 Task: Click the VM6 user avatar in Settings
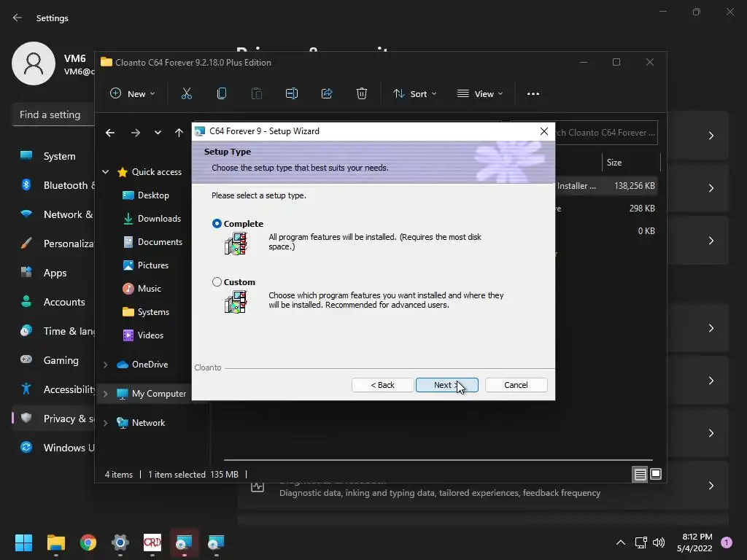(x=34, y=63)
